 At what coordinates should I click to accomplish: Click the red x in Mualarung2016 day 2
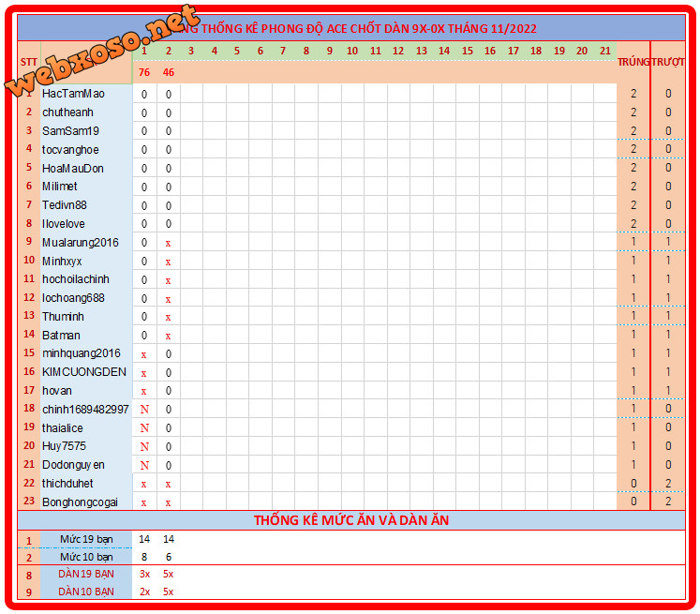click(x=168, y=244)
